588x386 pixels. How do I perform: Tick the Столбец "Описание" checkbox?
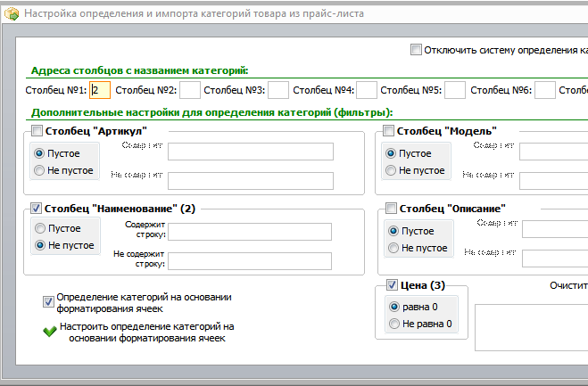point(391,209)
